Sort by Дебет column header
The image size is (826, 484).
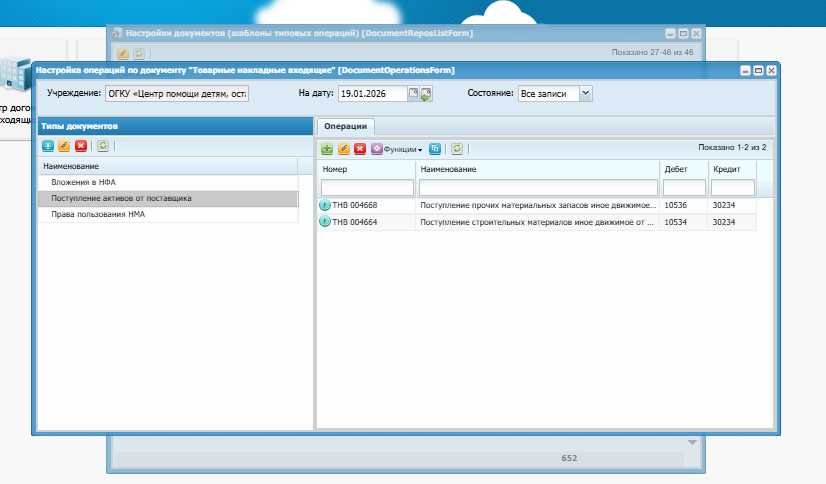coord(684,169)
